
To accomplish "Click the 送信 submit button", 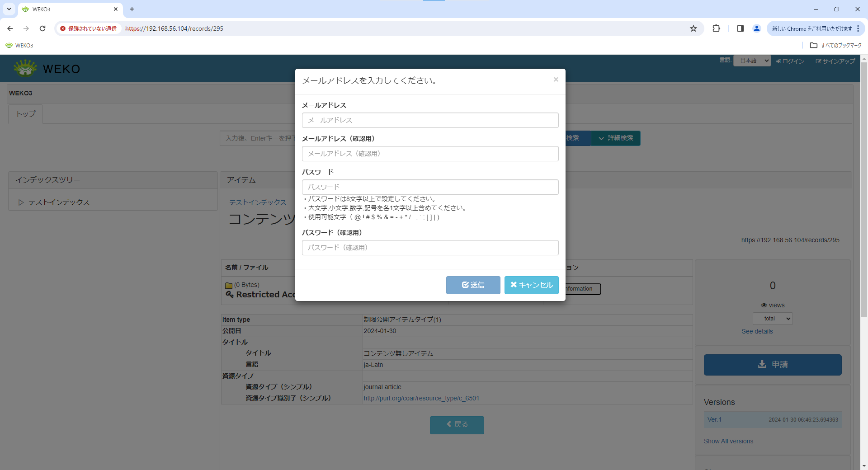I will tap(473, 285).
